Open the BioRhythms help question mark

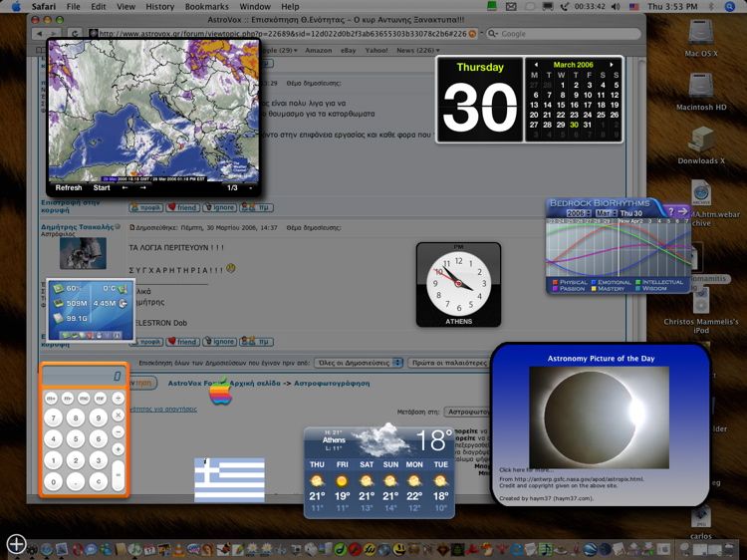(x=670, y=211)
